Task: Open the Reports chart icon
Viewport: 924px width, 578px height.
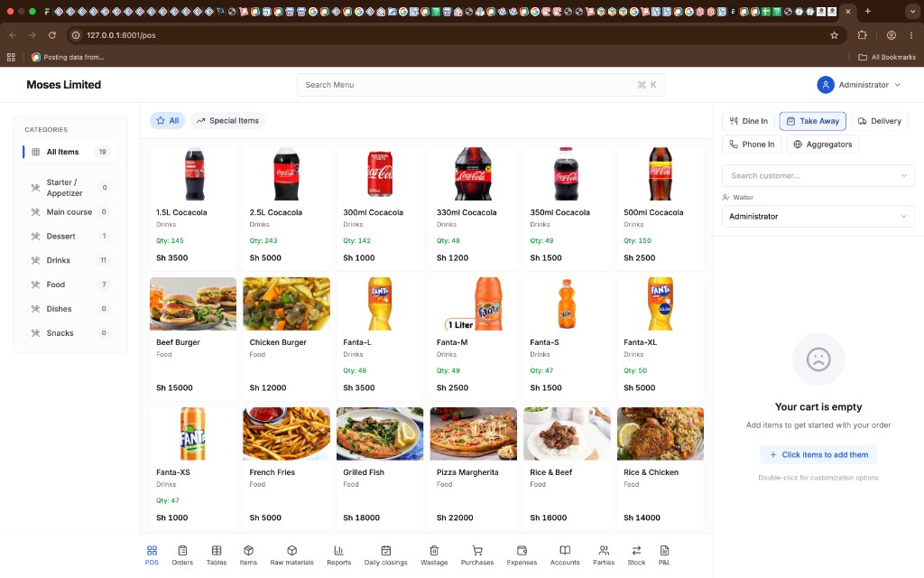Action: [339, 550]
